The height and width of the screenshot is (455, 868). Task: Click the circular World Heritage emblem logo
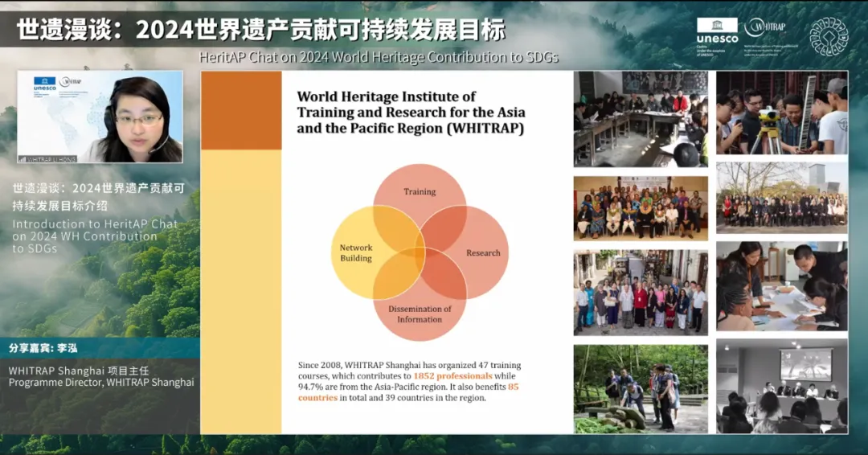point(829,36)
